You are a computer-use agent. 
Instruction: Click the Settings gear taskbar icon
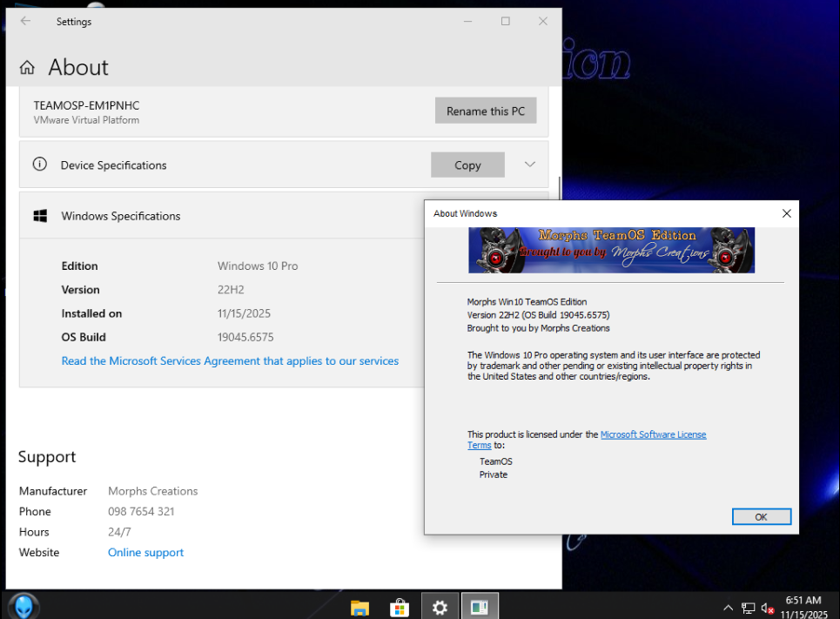tap(440, 607)
